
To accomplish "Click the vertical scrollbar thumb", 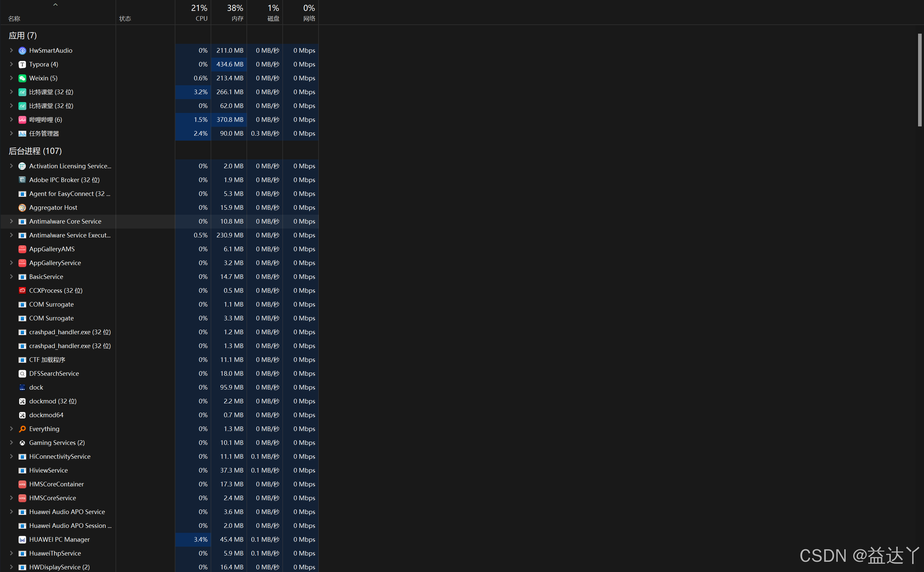I will click(x=920, y=80).
